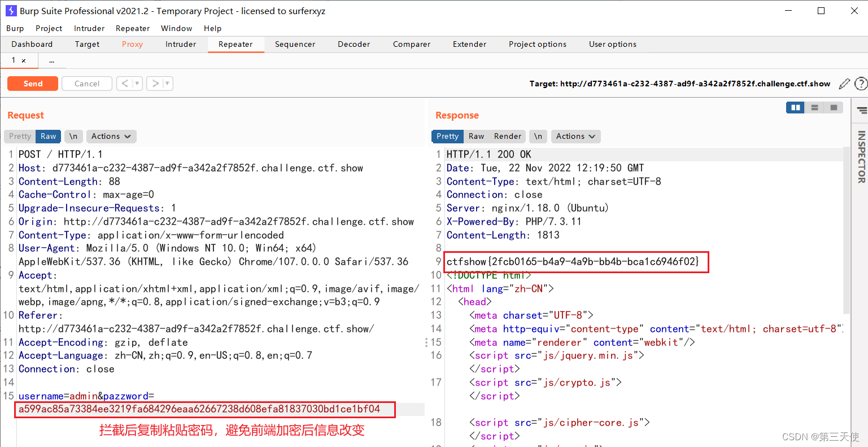
Task: Open the Project menu
Action: coord(49,28)
